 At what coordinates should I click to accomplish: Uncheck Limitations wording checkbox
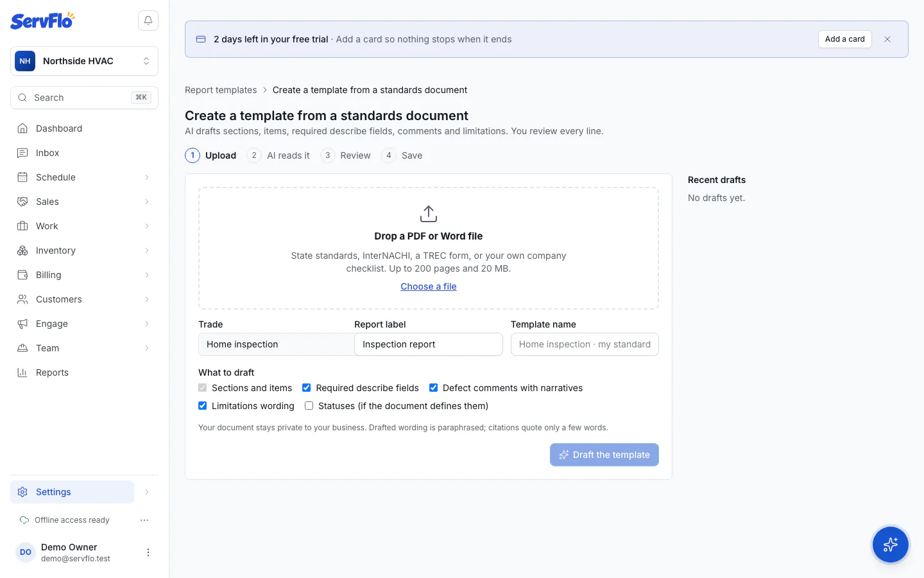click(203, 406)
